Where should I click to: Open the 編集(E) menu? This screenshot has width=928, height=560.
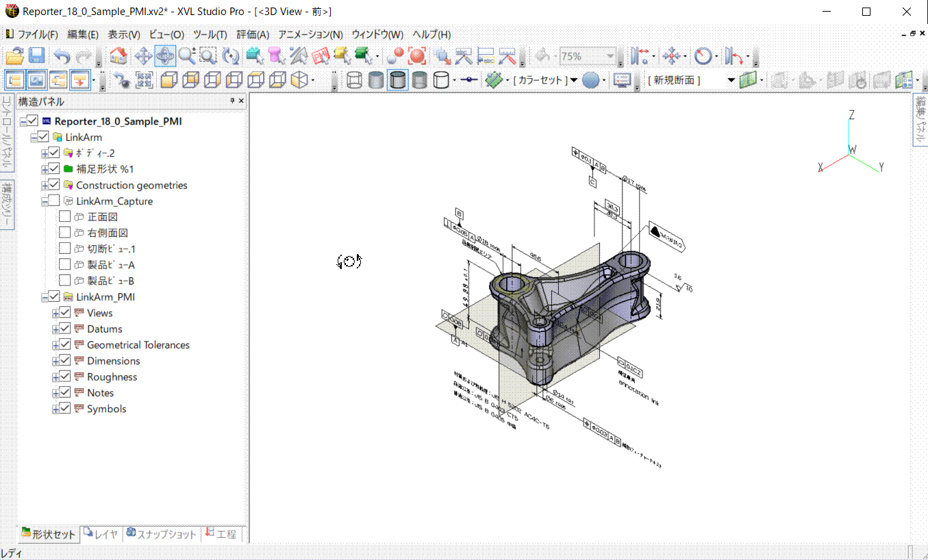(x=83, y=34)
